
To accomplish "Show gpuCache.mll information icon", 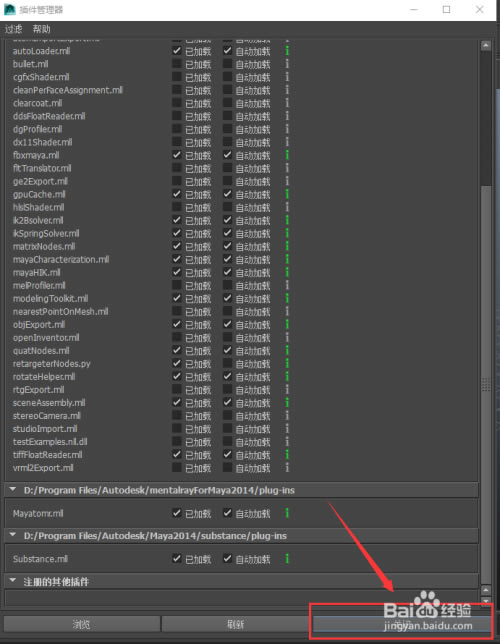I will pyautogui.click(x=287, y=194).
